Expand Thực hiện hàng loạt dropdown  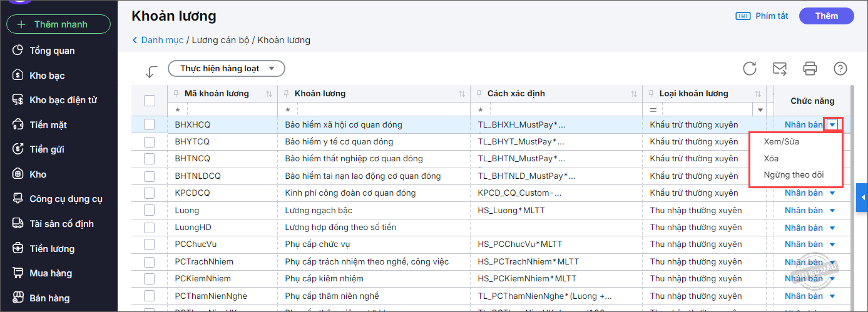coord(227,68)
